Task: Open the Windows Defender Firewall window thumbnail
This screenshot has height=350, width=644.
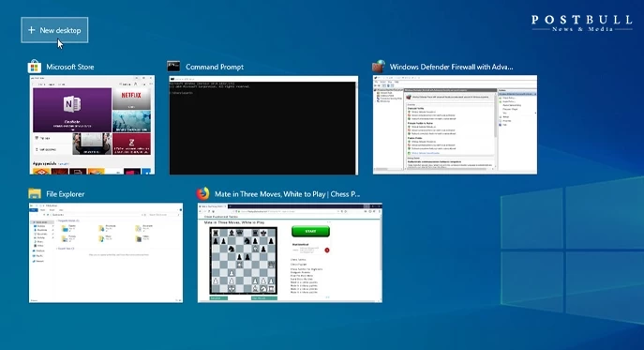Action: 455,125
